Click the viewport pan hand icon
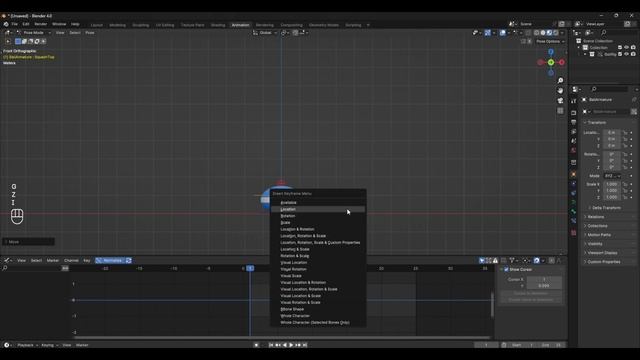The image size is (640, 360). (560, 91)
